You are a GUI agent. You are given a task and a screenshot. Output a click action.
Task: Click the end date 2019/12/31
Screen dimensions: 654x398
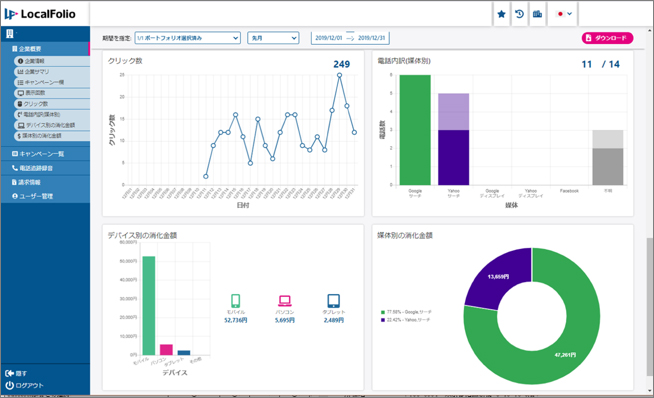click(372, 38)
